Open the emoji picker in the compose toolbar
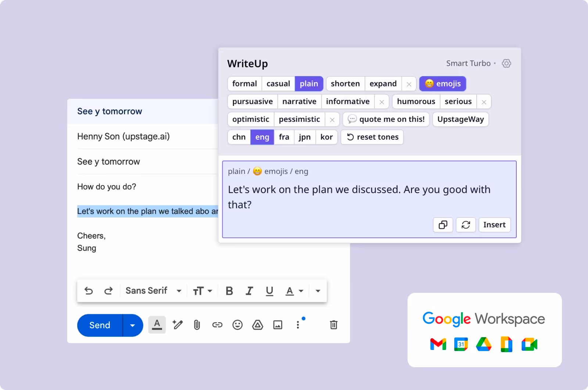 237,325
